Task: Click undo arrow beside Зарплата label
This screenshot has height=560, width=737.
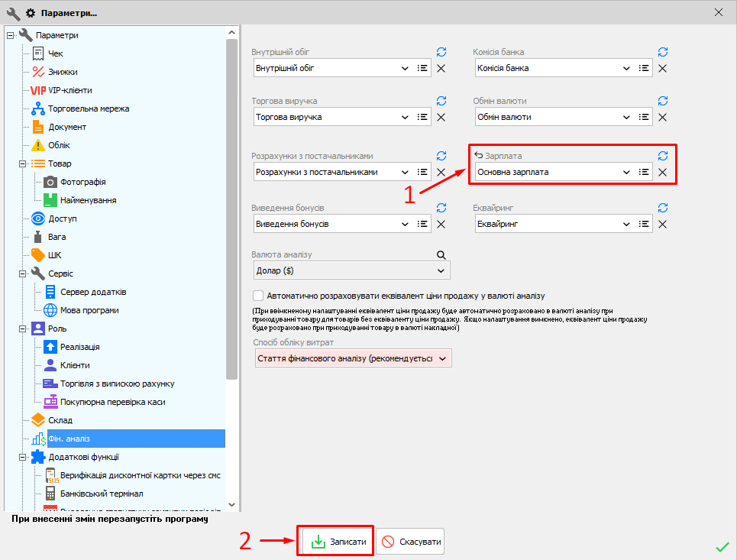Action: pos(478,155)
